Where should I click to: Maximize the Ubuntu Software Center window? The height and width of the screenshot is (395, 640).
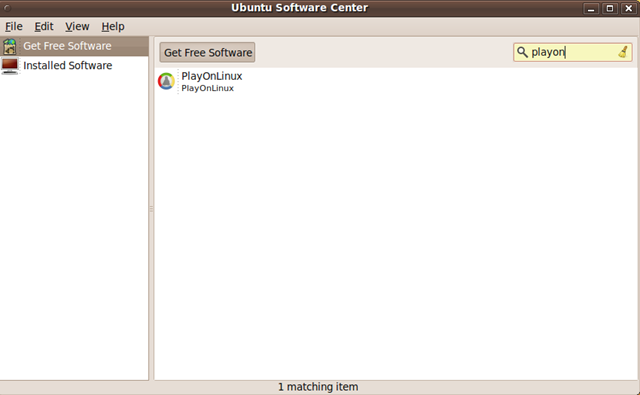[610, 8]
